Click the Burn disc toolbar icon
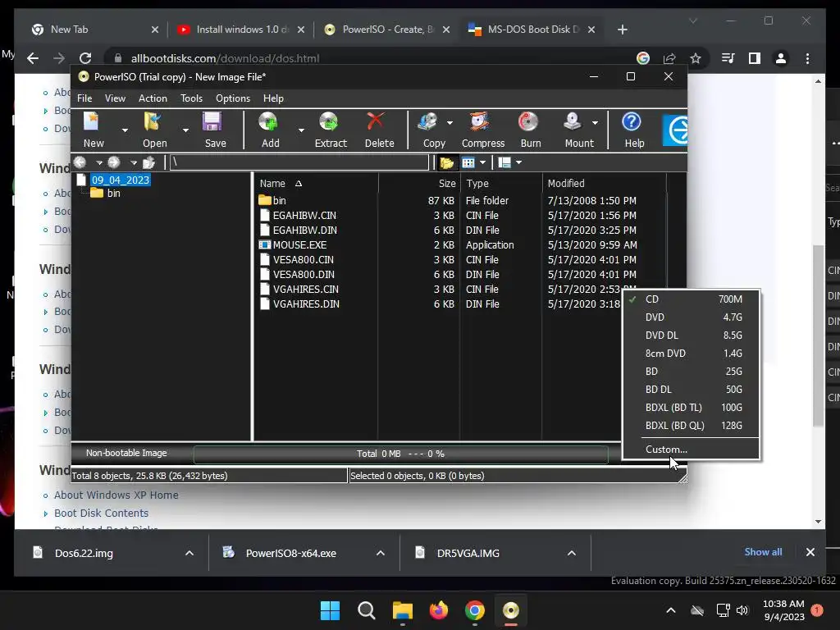Viewport: 840px width, 630px height. point(528,122)
